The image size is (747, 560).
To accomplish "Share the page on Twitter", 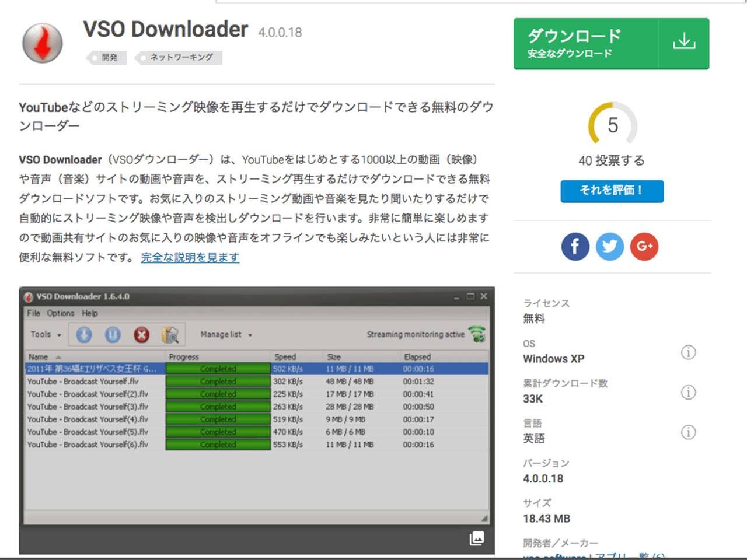I will coord(610,246).
